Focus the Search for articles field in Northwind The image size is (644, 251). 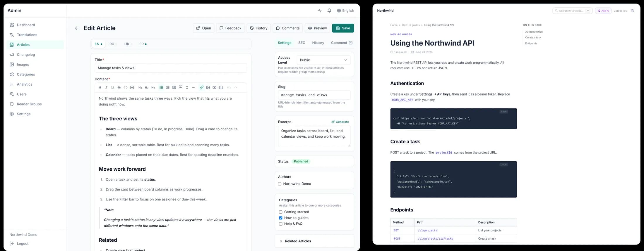[x=572, y=11]
